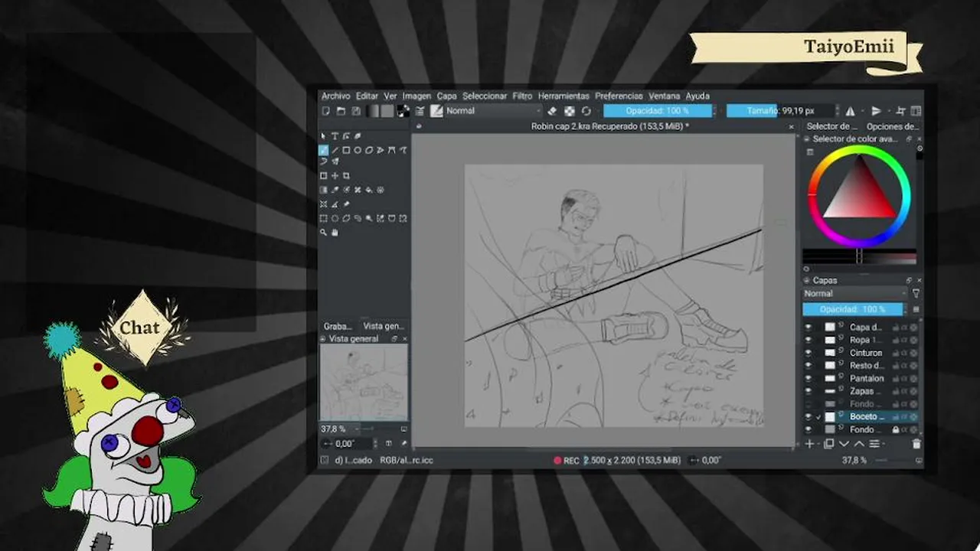Select the Rectangular Selection tool
The width and height of the screenshot is (980, 551).
323,218
